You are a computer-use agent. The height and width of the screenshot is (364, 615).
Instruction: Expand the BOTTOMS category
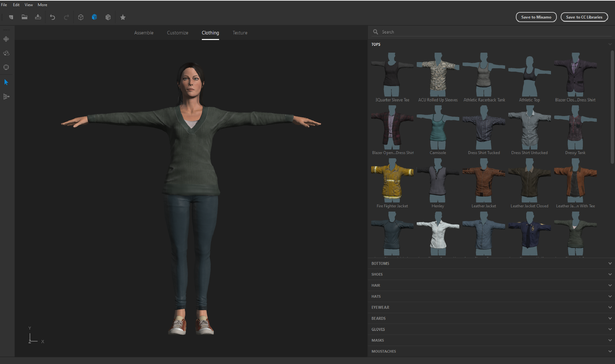[491, 264]
